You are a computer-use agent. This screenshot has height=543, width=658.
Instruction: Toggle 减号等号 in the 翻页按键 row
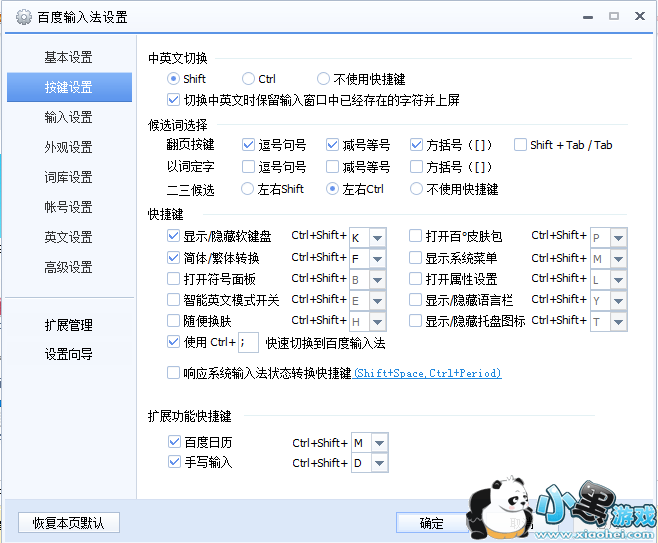(x=332, y=145)
